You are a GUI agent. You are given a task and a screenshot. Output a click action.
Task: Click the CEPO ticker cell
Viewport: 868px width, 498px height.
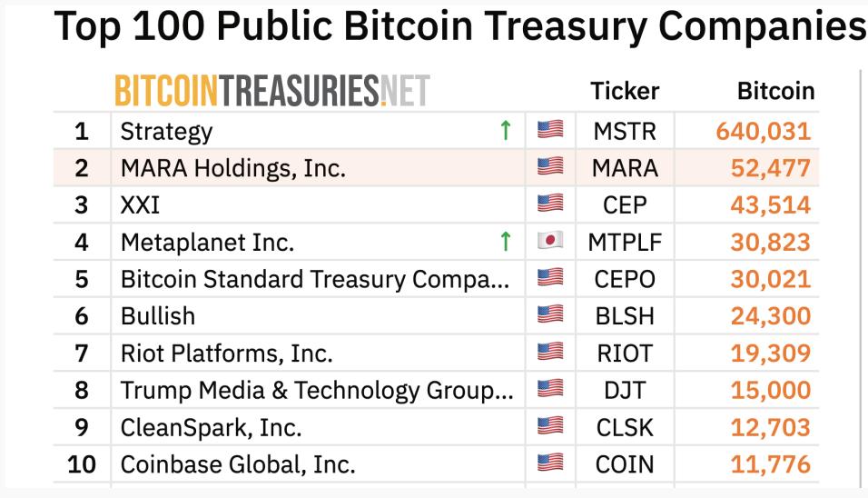coord(625,279)
